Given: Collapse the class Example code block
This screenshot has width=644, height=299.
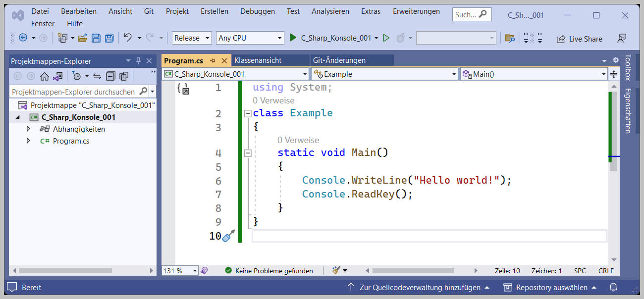Looking at the screenshot, I should (248, 113).
